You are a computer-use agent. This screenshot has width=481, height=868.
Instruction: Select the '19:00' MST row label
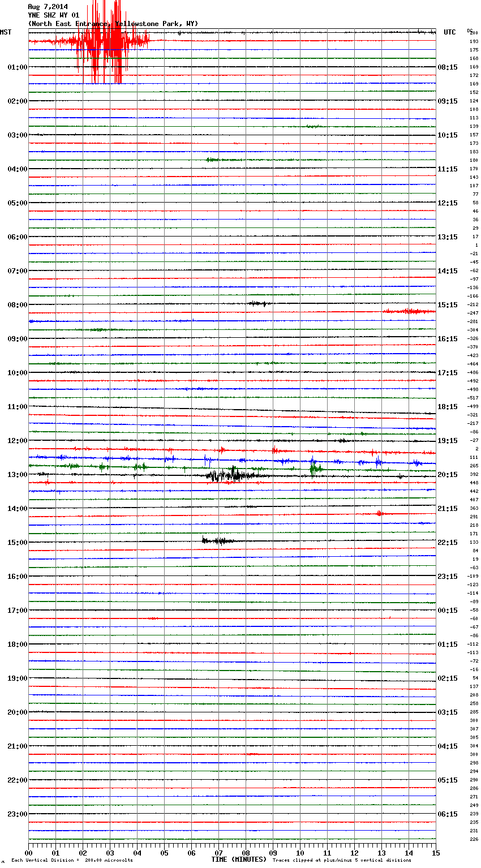(x=18, y=678)
